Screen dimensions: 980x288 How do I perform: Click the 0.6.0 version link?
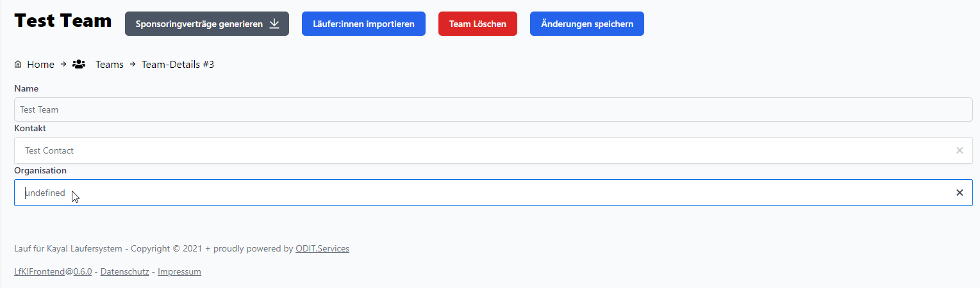[x=83, y=271]
